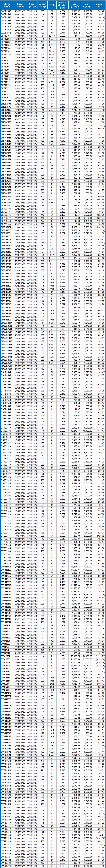Click theoretical price 2,332.52 in CACB2502 row
The image size is (106, 868).
point(75,11)
